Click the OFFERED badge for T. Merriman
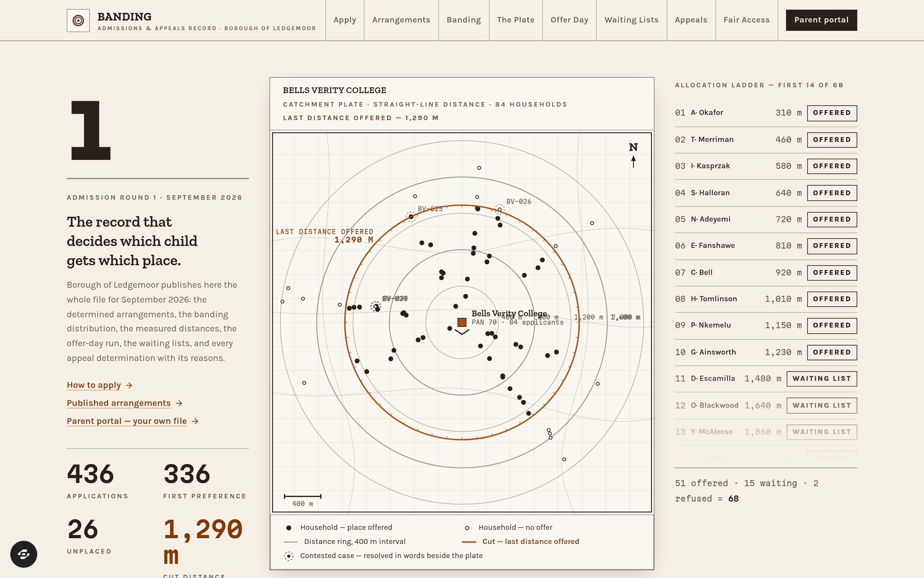Viewport: 924px width, 578px height. [832, 140]
